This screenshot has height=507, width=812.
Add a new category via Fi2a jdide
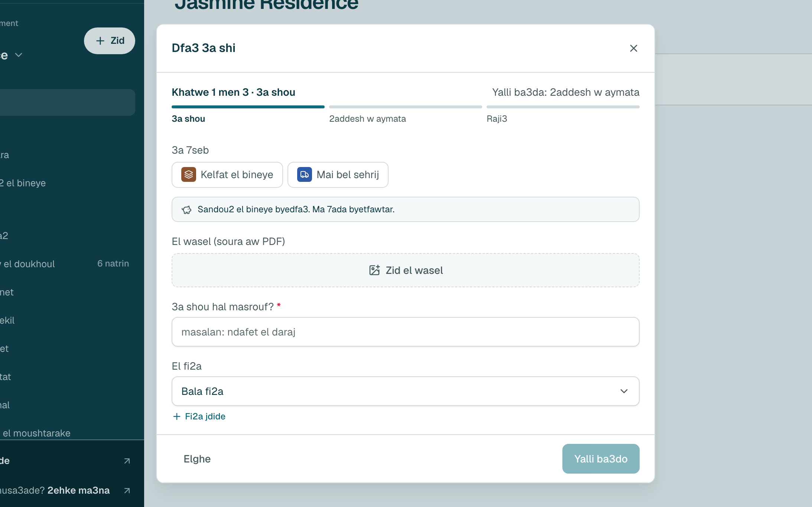199,416
